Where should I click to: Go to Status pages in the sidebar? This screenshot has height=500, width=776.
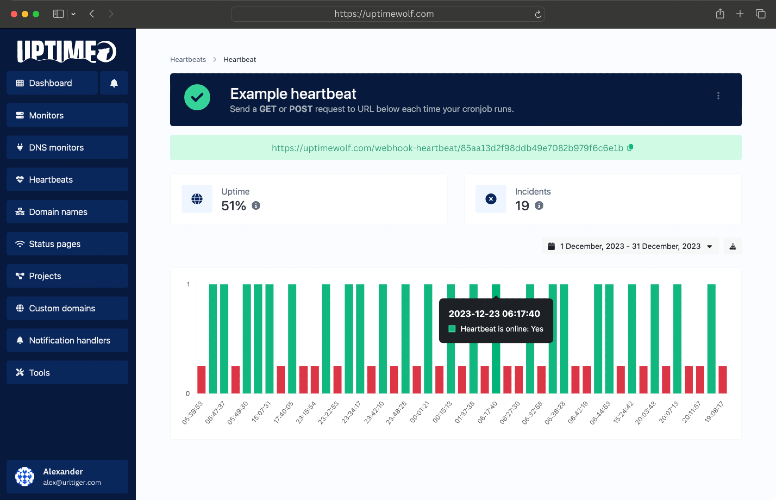click(67, 244)
